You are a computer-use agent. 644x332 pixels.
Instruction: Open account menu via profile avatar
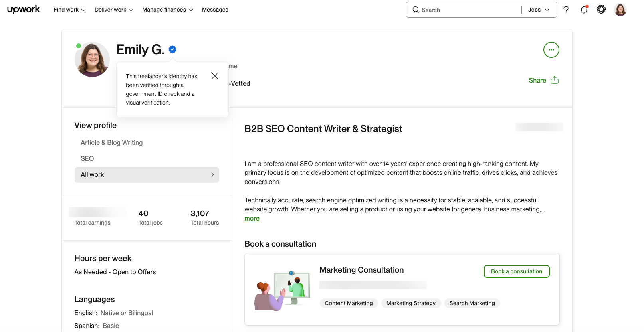(x=620, y=10)
